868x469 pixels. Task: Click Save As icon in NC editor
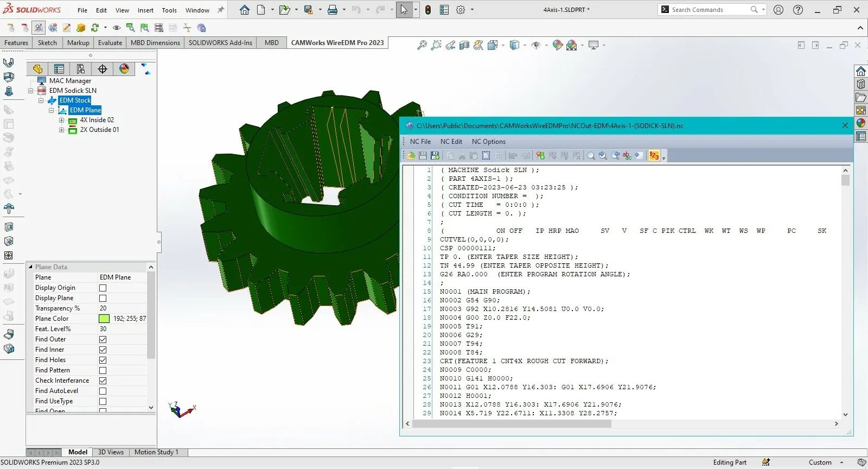pos(435,156)
